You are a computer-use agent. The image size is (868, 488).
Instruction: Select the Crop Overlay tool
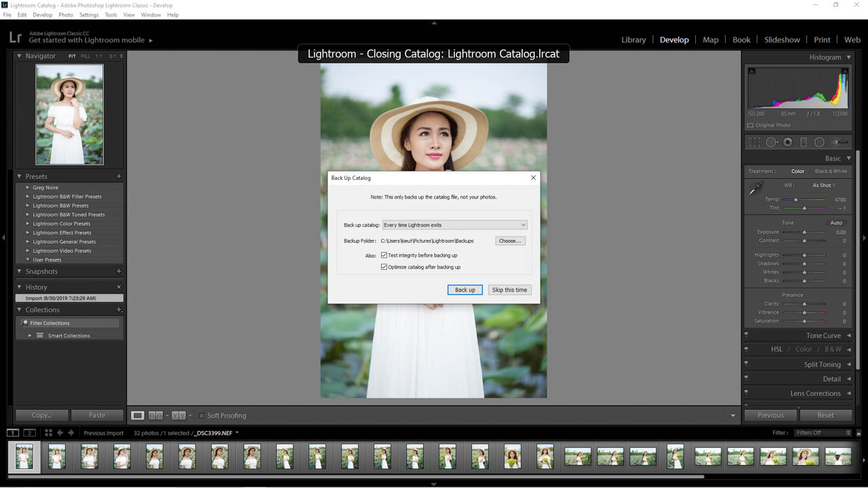click(x=755, y=142)
